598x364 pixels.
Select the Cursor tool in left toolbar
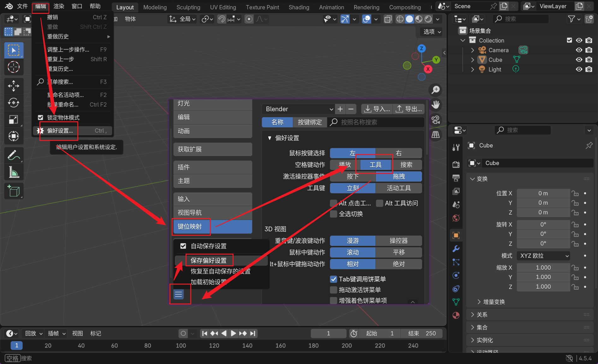pos(14,67)
